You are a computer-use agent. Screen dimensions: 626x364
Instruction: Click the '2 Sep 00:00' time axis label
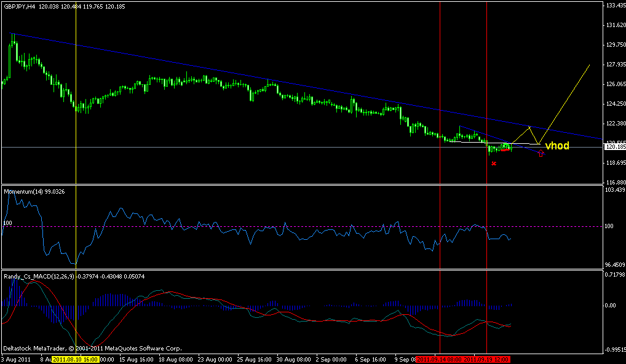pyautogui.click(x=332, y=360)
